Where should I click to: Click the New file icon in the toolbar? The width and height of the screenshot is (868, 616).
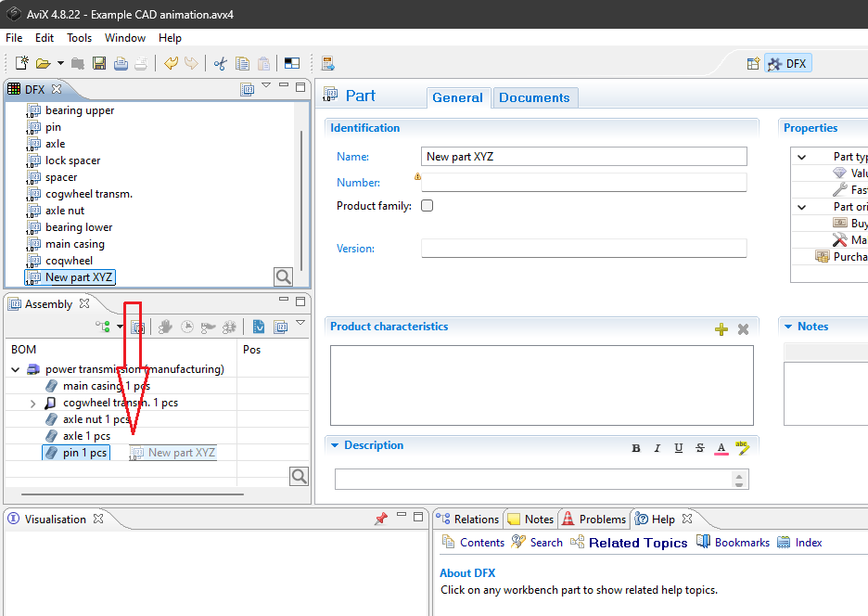point(21,64)
